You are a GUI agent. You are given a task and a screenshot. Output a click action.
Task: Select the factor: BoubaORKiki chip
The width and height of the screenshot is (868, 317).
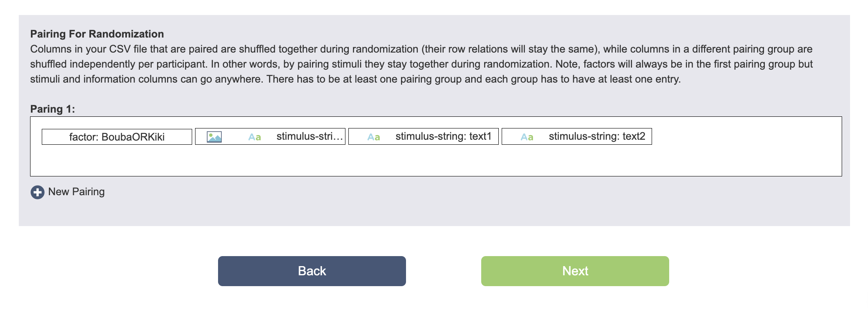(117, 137)
